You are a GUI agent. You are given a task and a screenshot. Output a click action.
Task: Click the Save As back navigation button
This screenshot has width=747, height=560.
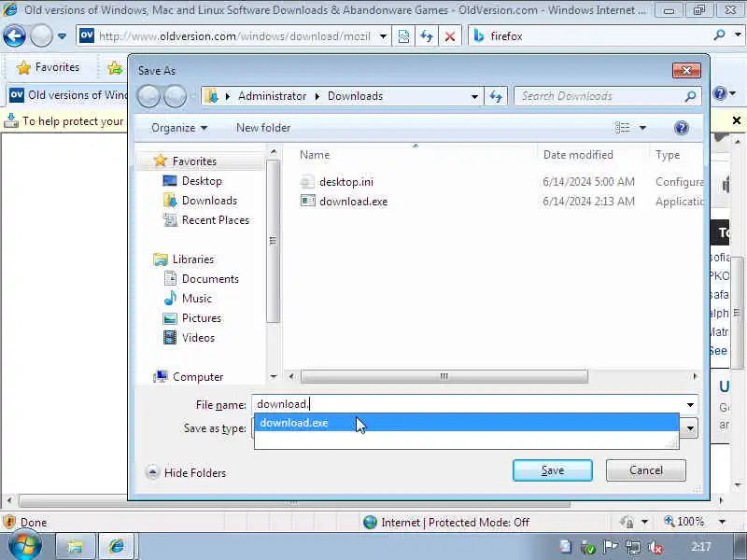pyautogui.click(x=148, y=96)
